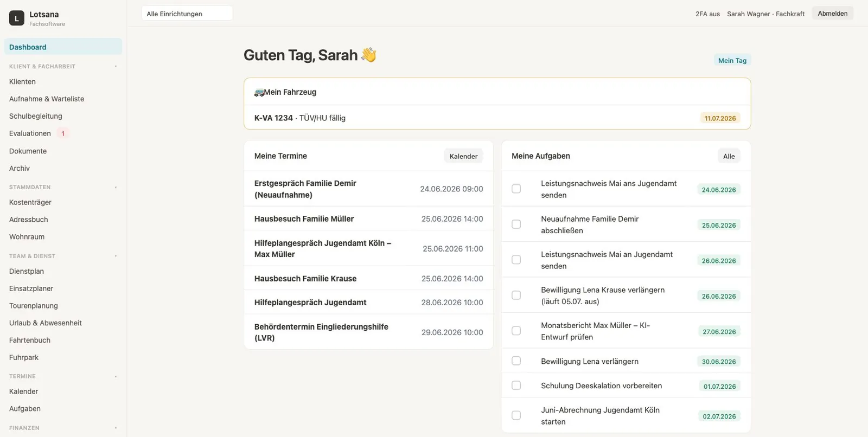Click the 30.06.2026 due date badge
The height and width of the screenshot is (437, 868).
tap(719, 362)
